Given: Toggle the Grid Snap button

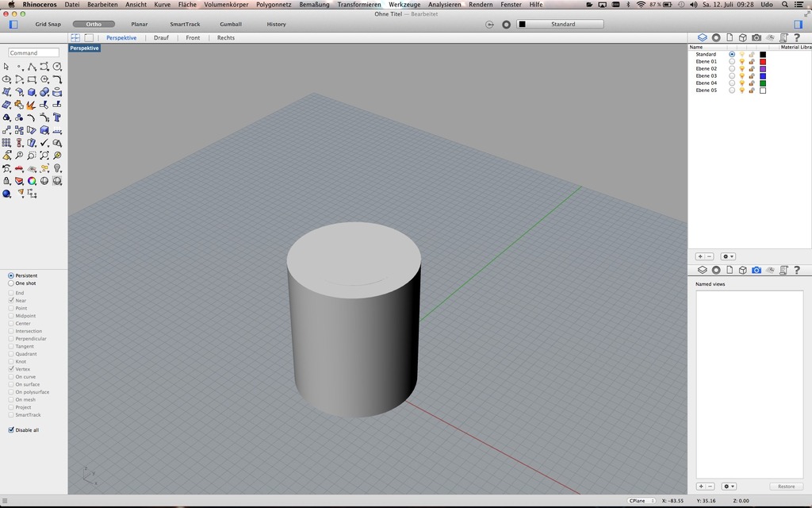Looking at the screenshot, I should (x=48, y=25).
